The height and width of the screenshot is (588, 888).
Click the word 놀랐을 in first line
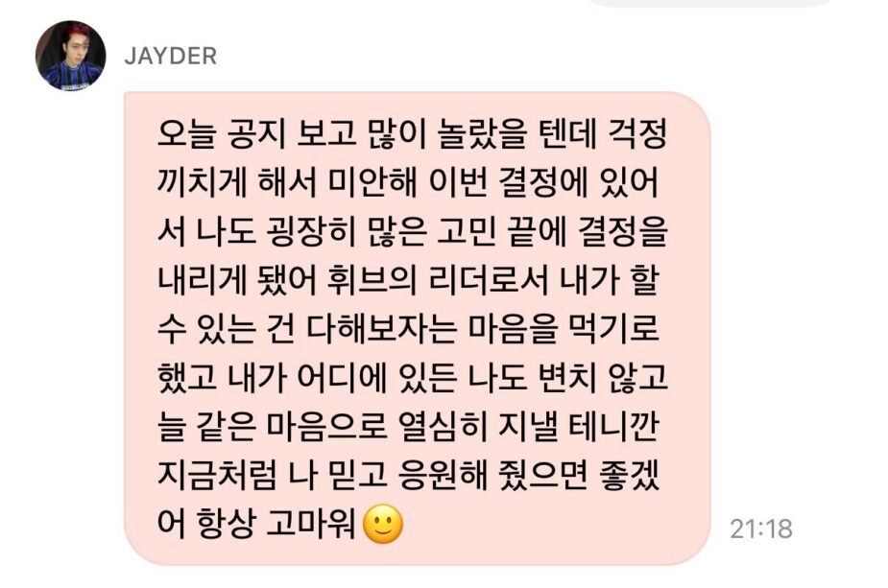coord(482,134)
